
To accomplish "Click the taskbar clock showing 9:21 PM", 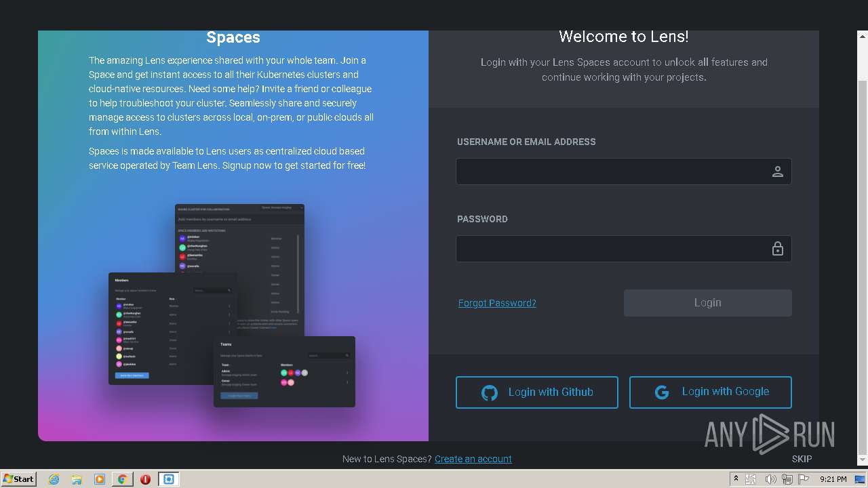I will click(833, 479).
